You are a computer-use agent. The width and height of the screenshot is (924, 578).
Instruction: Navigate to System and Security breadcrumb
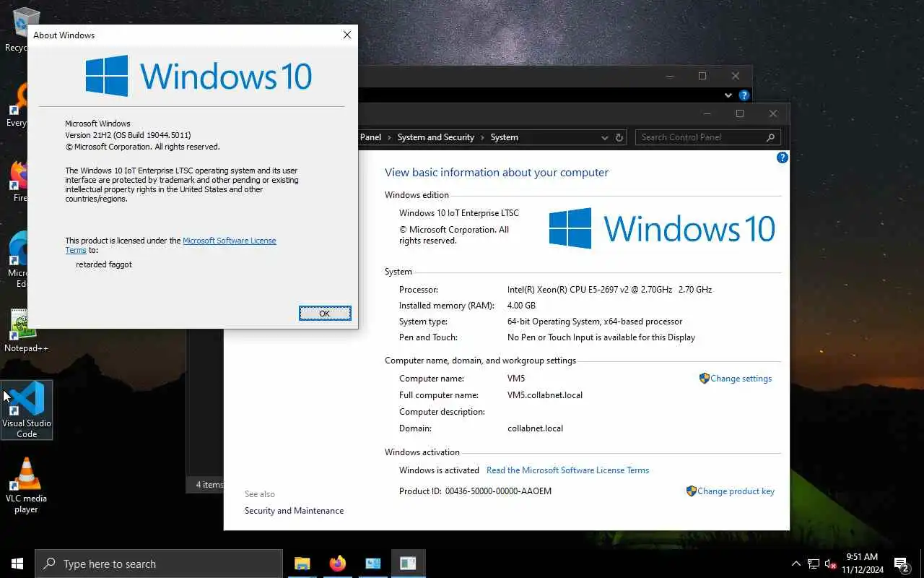click(435, 137)
